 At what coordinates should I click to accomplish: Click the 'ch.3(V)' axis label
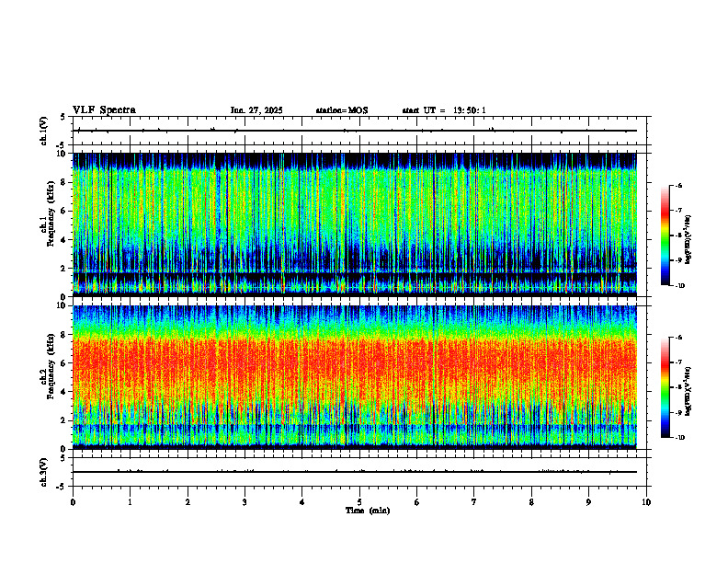(44, 472)
